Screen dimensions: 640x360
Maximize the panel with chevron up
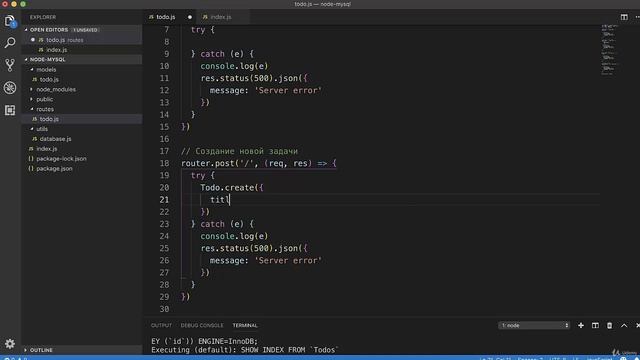(624, 325)
